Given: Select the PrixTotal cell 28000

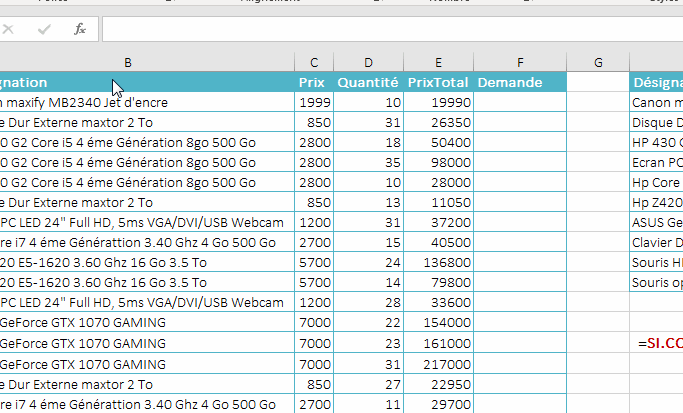Looking at the screenshot, I should click(438, 183).
